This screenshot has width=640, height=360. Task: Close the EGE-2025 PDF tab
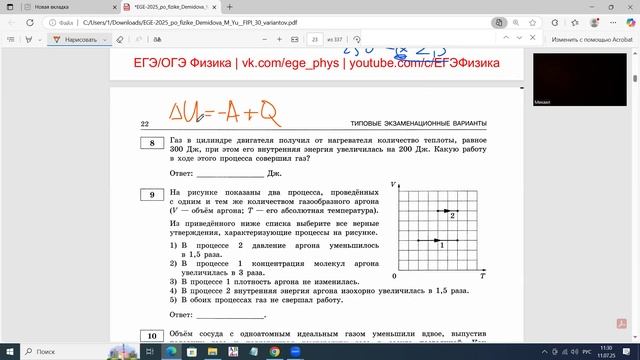point(214,7)
